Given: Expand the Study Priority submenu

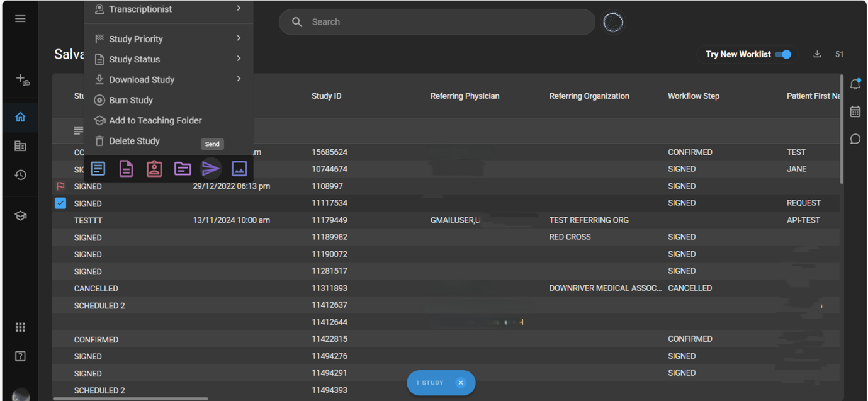Looking at the screenshot, I should 167,39.
